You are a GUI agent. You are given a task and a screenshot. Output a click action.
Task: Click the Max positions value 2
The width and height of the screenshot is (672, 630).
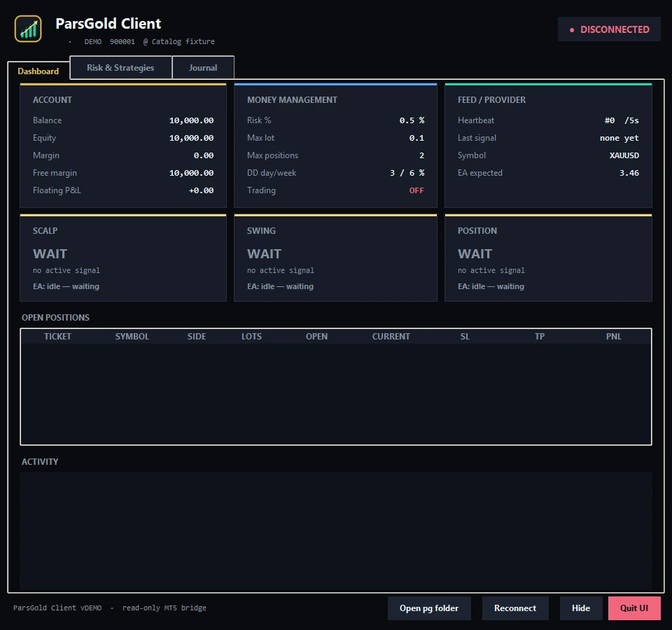(421, 155)
